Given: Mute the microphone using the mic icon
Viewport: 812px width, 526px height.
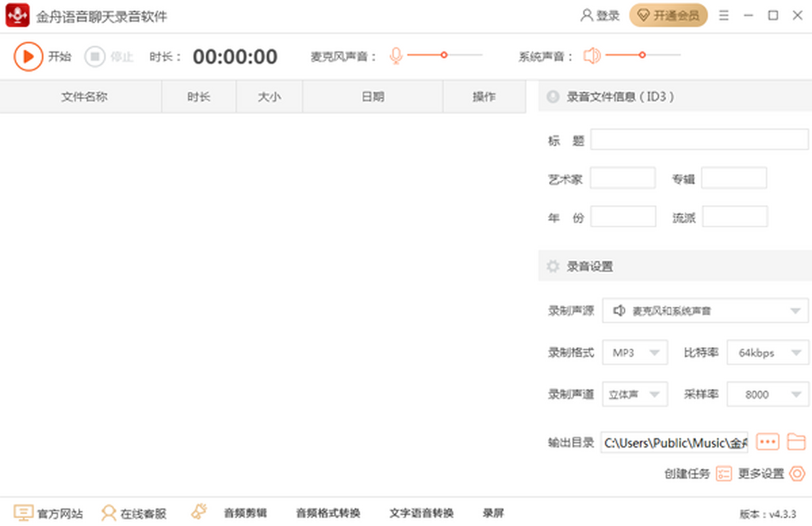Looking at the screenshot, I should pos(396,56).
